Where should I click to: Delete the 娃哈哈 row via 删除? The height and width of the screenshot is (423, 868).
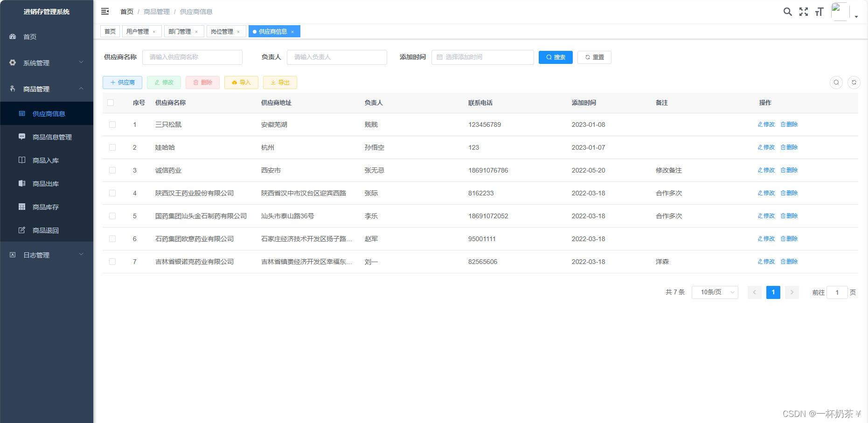(x=789, y=147)
